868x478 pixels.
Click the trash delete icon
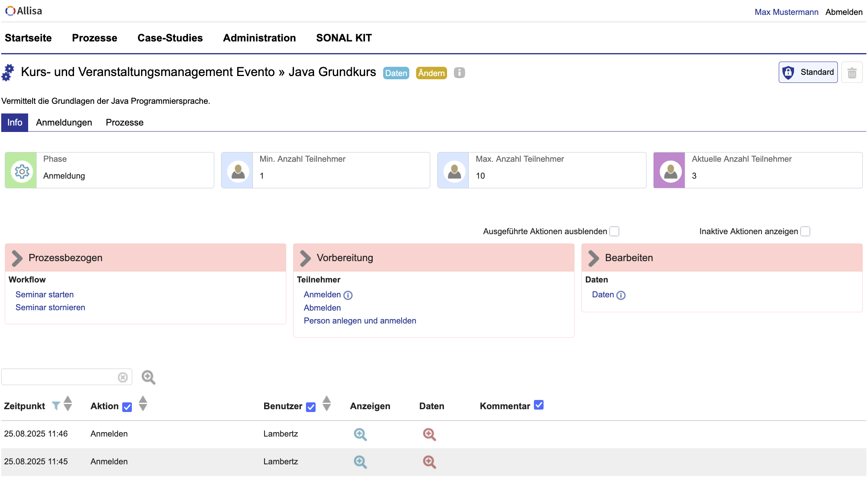(x=852, y=73)
